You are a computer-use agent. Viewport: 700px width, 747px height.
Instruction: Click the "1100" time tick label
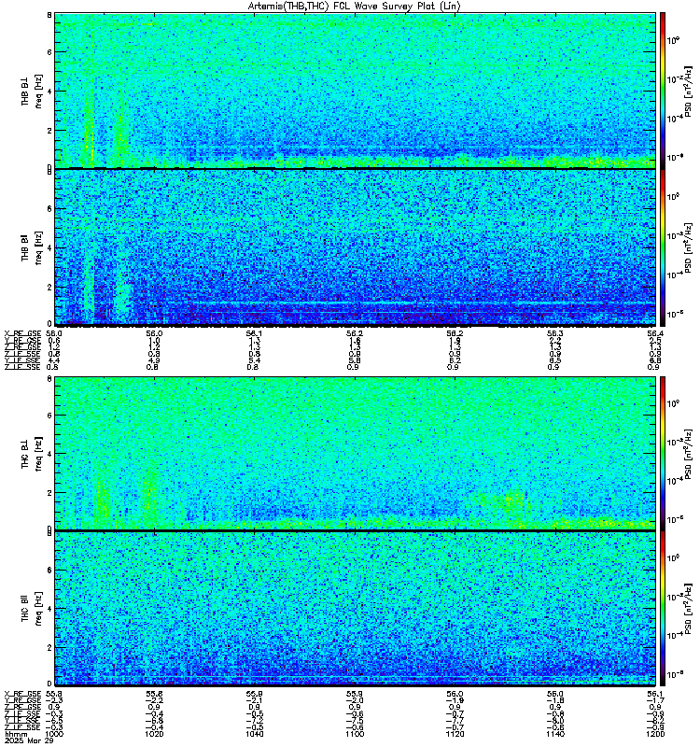pos(355,734)
